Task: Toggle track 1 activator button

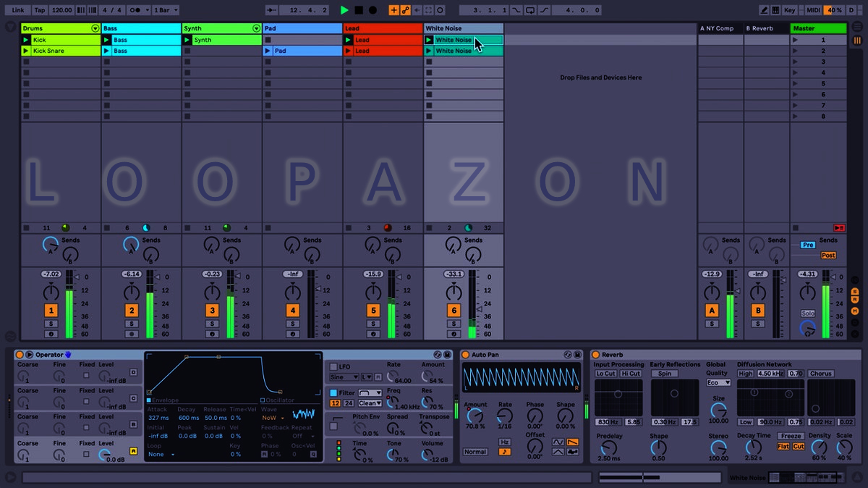Action: pos(51,310)
